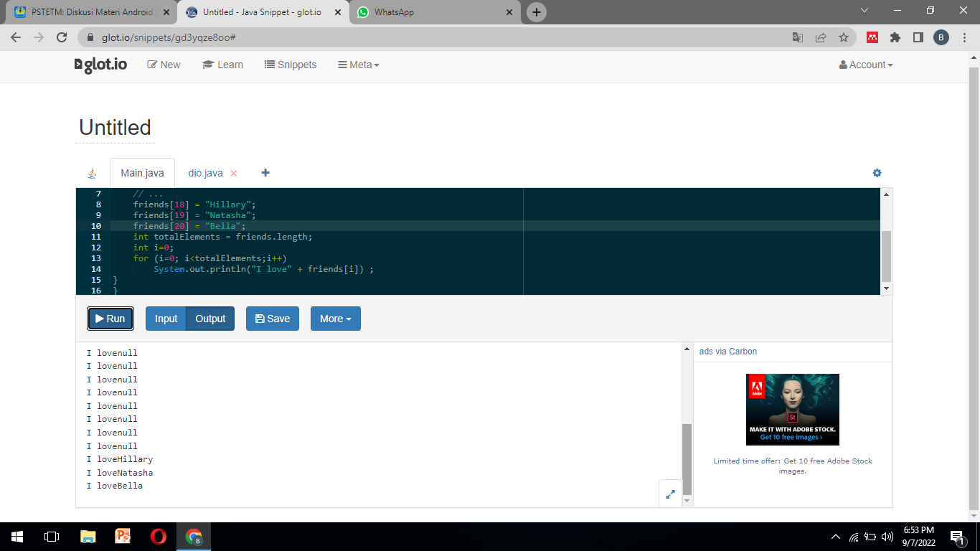Screen dimensions: 980x551
Task: Save the snippet
Action: [x=272, y=319]
